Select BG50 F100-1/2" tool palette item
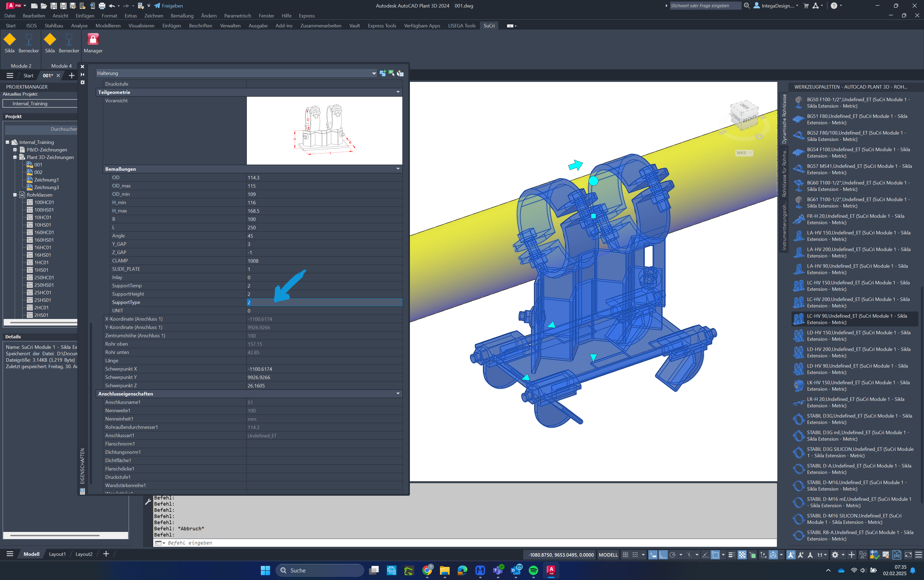The image size is (924, 580). tap(855, 103)
